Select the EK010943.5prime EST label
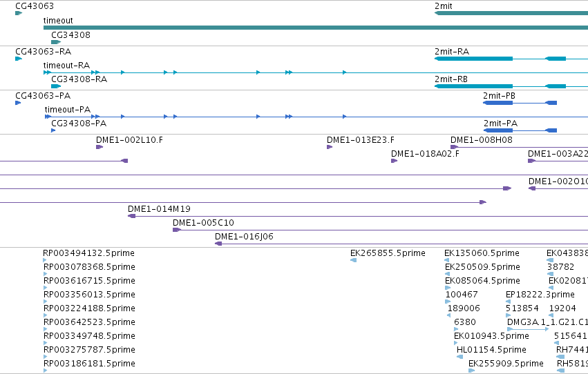The height and width of the screenshot is (374, 588). coord(492,336)
